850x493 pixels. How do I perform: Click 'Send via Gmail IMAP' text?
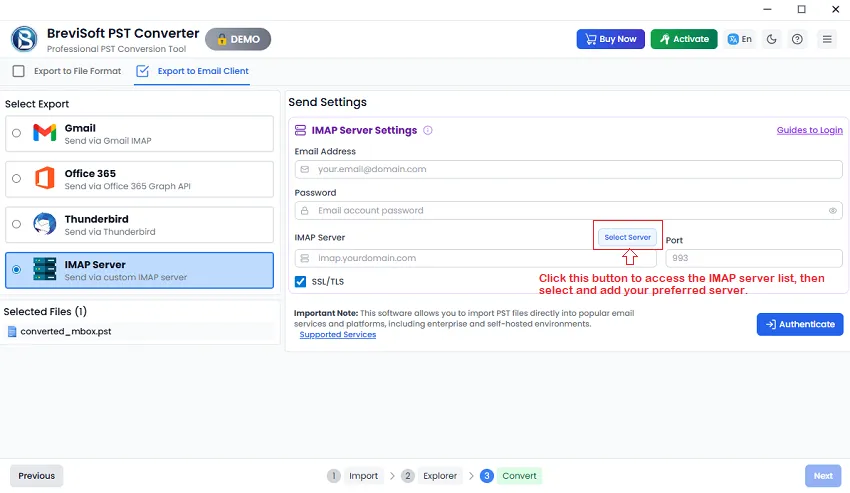coord(108,140)
